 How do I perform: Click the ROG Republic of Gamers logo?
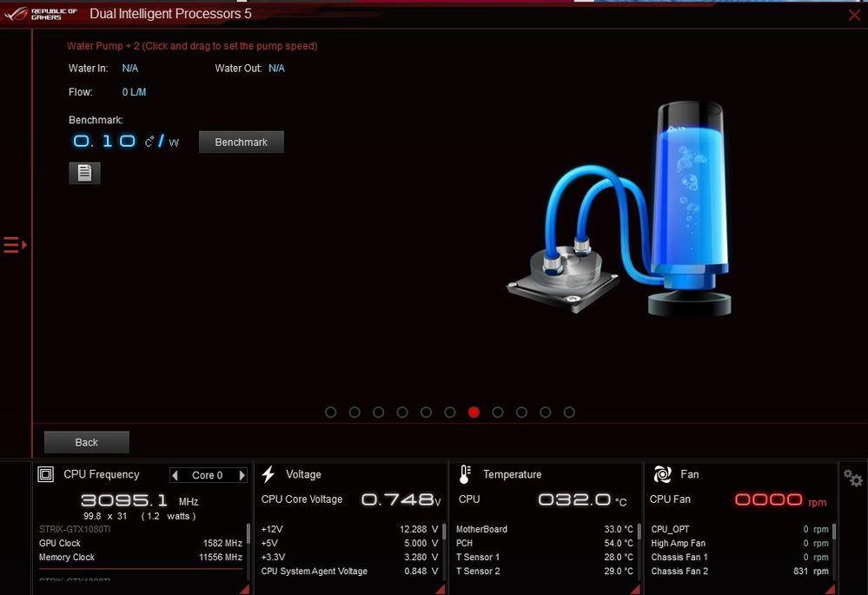[41, 14]
